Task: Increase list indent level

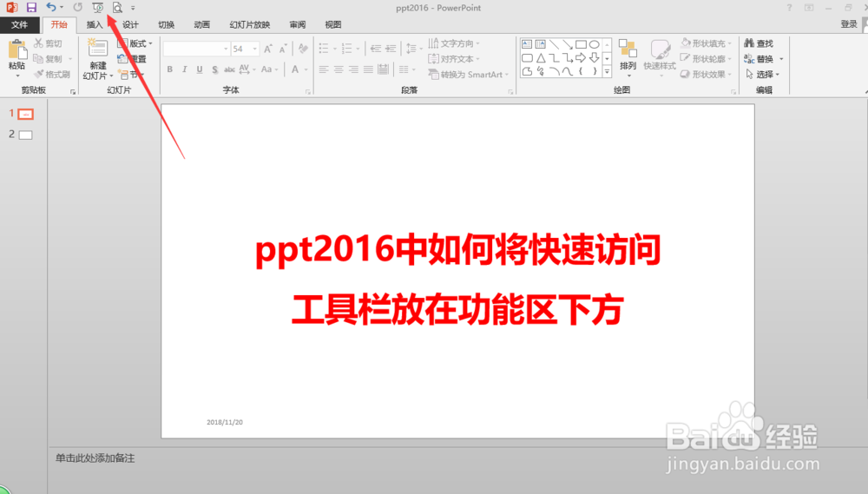Action: [x=391, y=49]
